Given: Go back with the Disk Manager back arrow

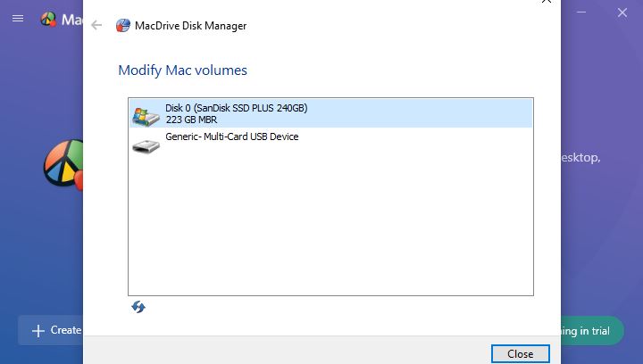Looking at the screenshot, I should (96, 25).
